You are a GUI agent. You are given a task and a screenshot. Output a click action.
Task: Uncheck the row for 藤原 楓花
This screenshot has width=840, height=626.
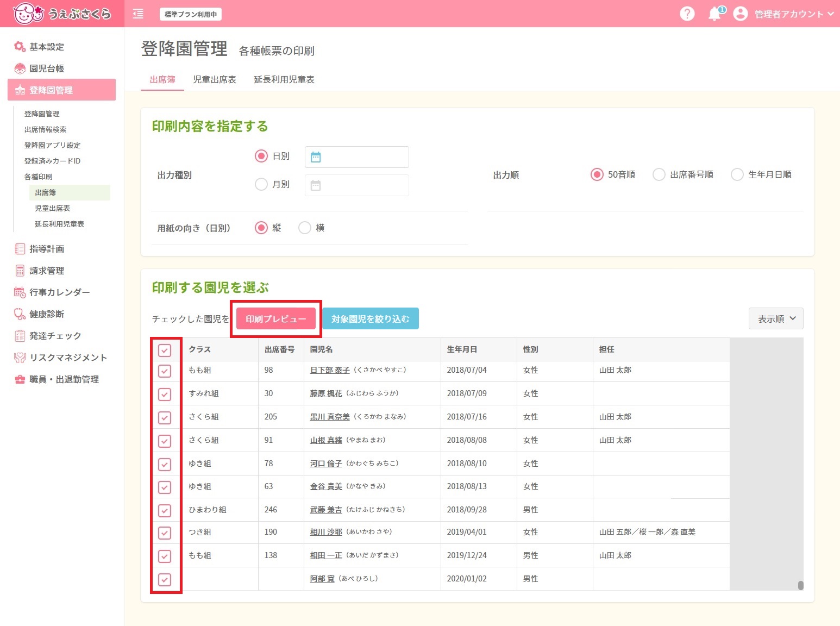point(165,395)
